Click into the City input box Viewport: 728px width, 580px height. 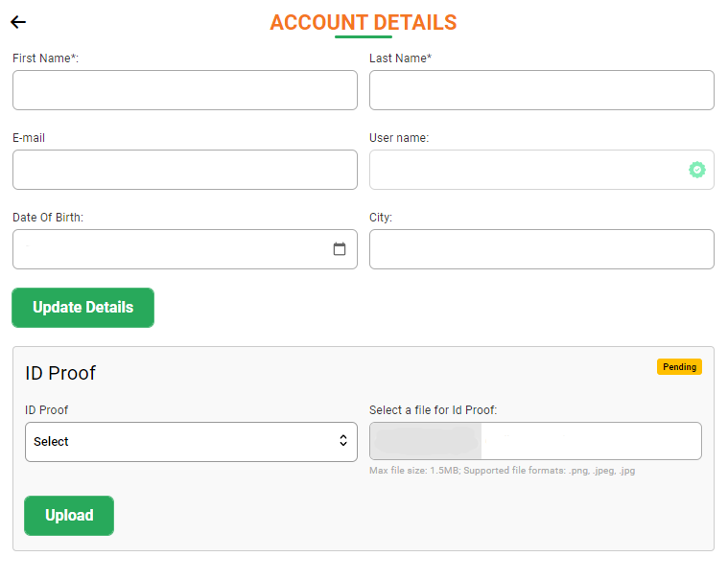point(542,249)
